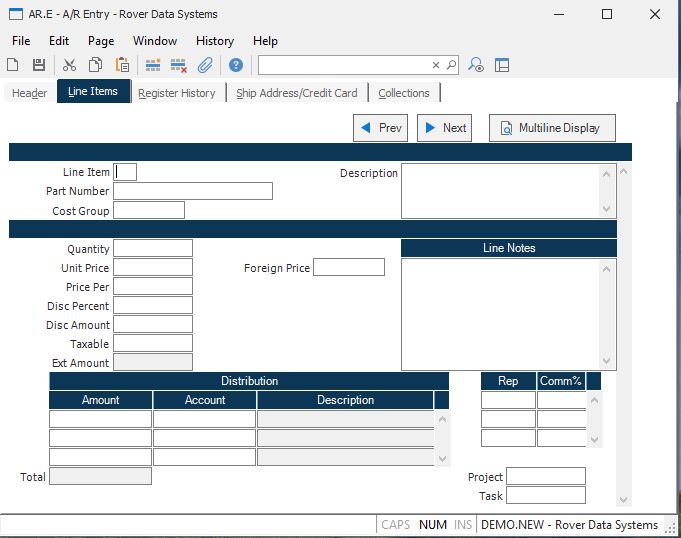The height and width of the screenshot is (538, 681).
Task: Open the History menu
Action: tap(214, 41)
